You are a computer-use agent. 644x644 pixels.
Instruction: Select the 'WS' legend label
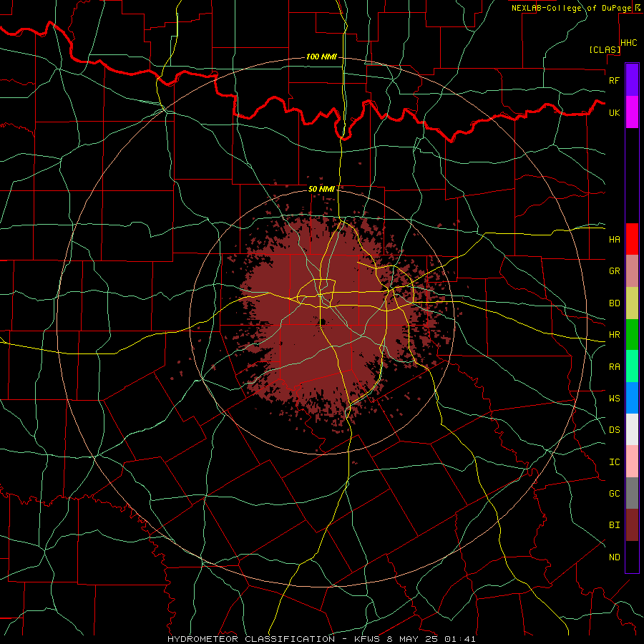614,398
